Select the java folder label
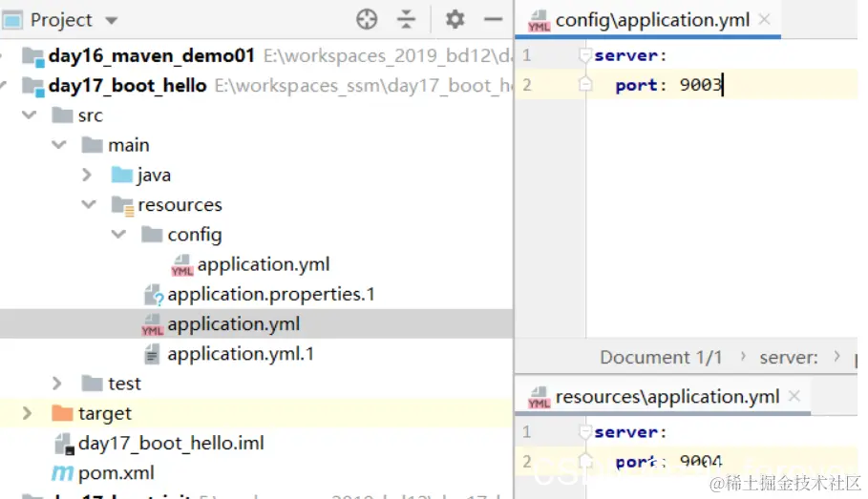The width and height of the screenshot is (868, 499). tap(154, 176)
